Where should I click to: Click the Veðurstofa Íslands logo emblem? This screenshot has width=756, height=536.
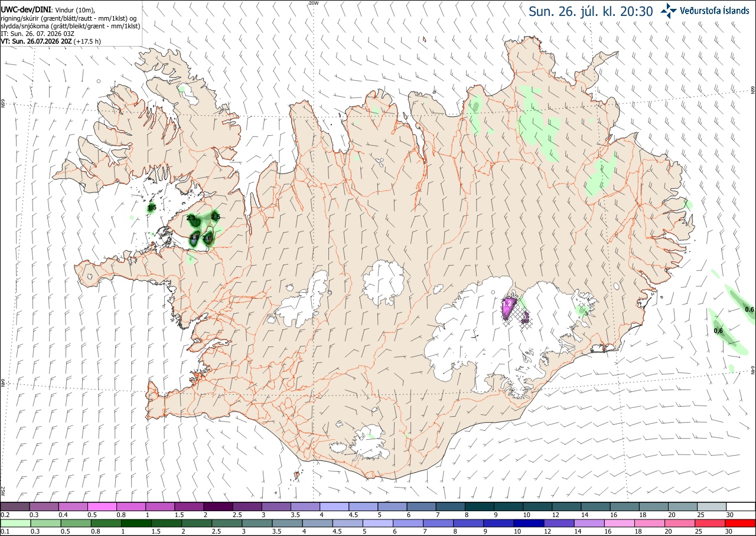(x=669, y=10)
